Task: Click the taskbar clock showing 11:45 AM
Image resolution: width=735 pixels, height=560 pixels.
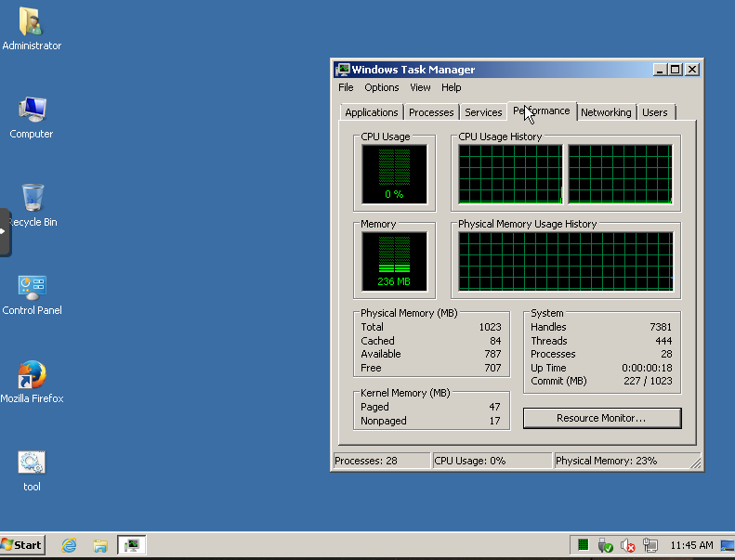Action: click(x=691, y=545)
